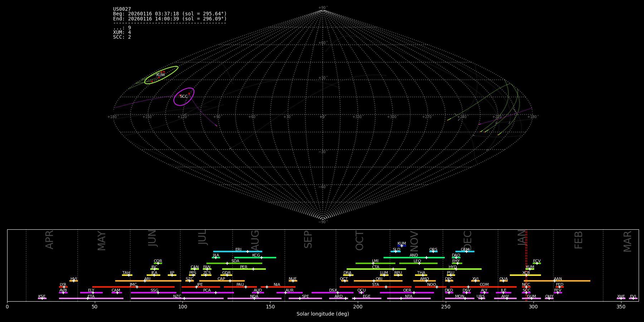Click the AAN shower label
This screenshot has width=644, height=322.
point(558,279)
